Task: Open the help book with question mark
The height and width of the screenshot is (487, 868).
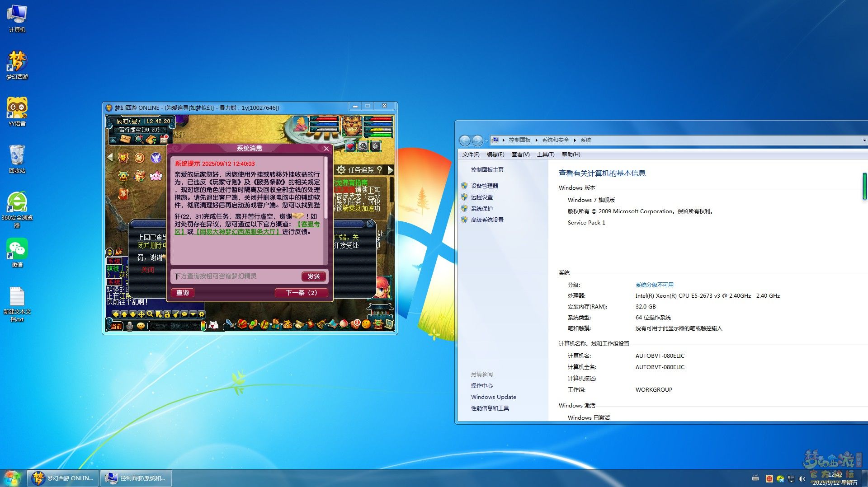Action: [x=151, y=139]
